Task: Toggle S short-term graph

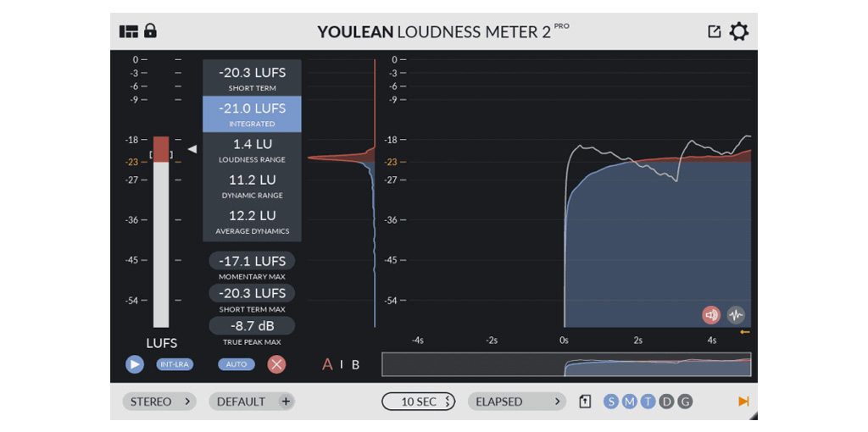Action: point(611,402)
